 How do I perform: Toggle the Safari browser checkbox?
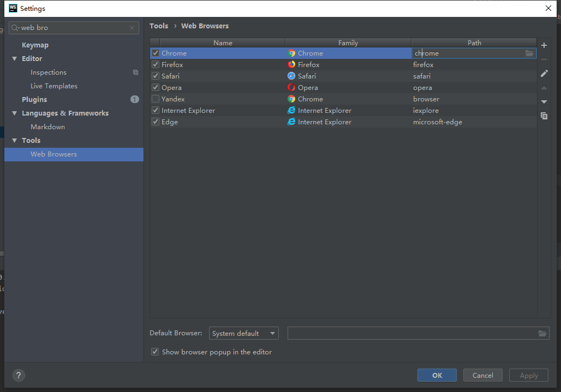[x=156, y=76]
